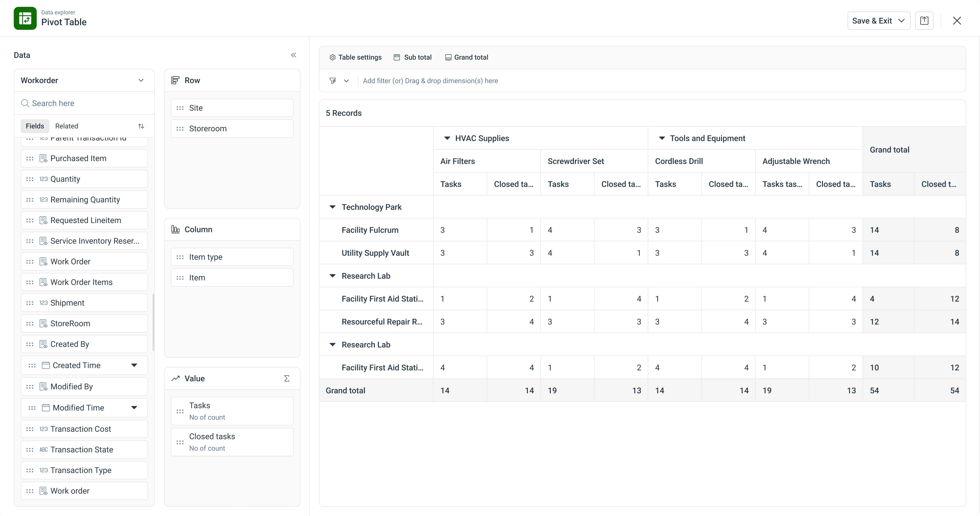
Task: Grab the drag handle of Storeroom row field
Action: click(180, 128)
